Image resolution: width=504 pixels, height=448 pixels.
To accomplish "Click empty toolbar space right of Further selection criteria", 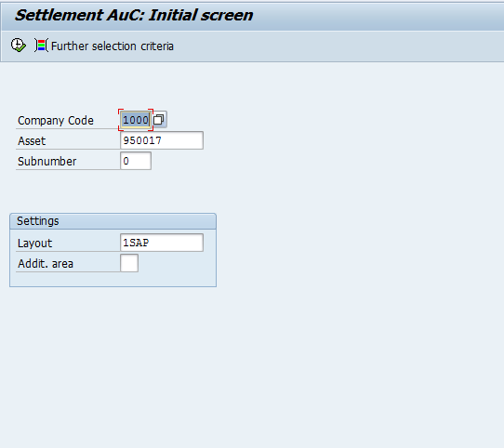I will (338, 46).
